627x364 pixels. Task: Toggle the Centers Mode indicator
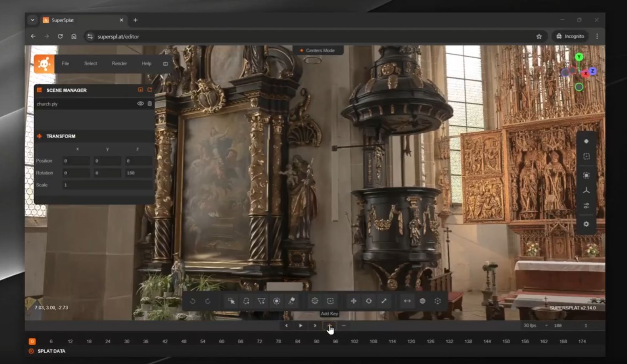[317, 50]
